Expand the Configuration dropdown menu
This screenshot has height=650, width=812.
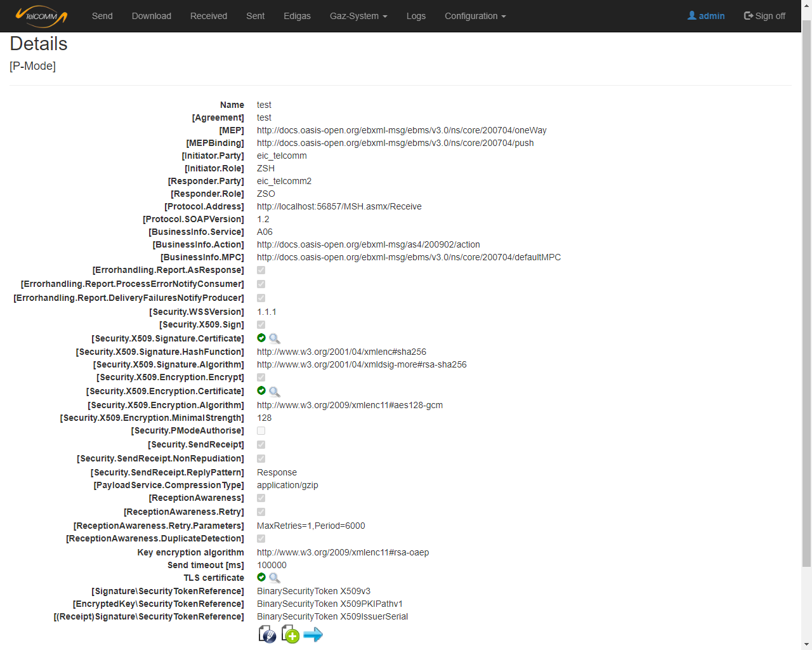point(475,16)
